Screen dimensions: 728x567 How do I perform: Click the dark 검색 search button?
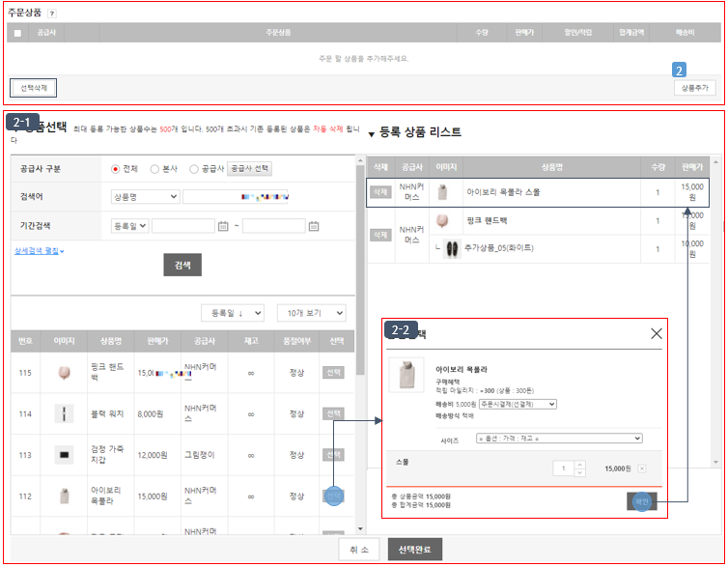pyautogui.click(x=182, y=265)
